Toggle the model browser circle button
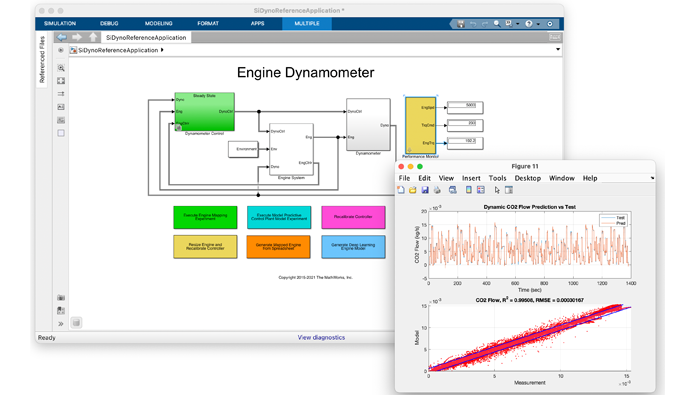The width and height of the screenshot is (695, 395). point(61,50)
